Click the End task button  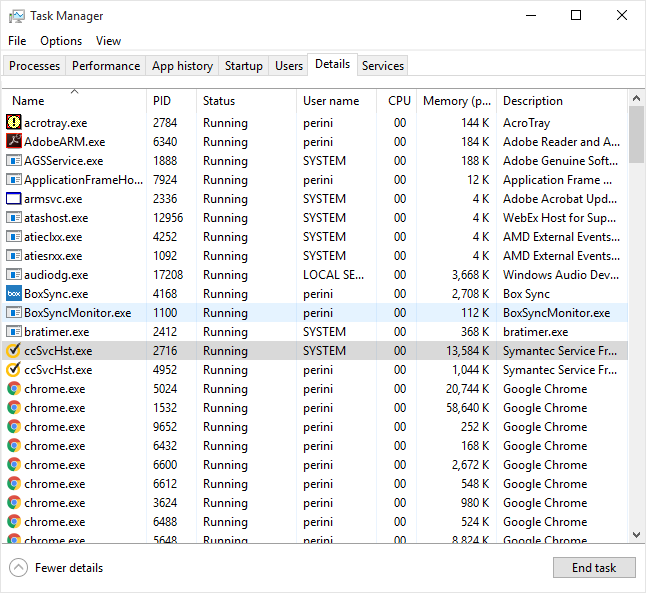[x=594, y=568]
